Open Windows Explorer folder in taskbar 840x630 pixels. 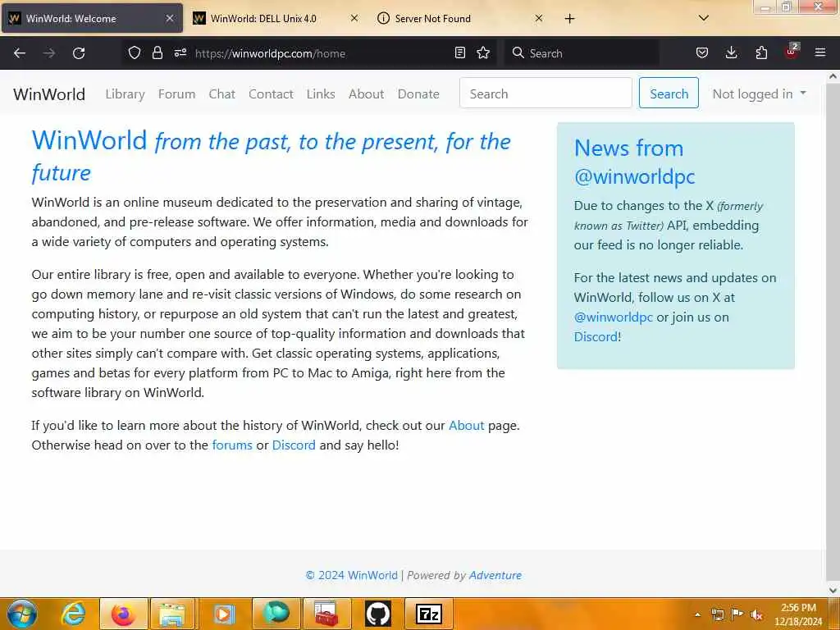tap(172, 614)
